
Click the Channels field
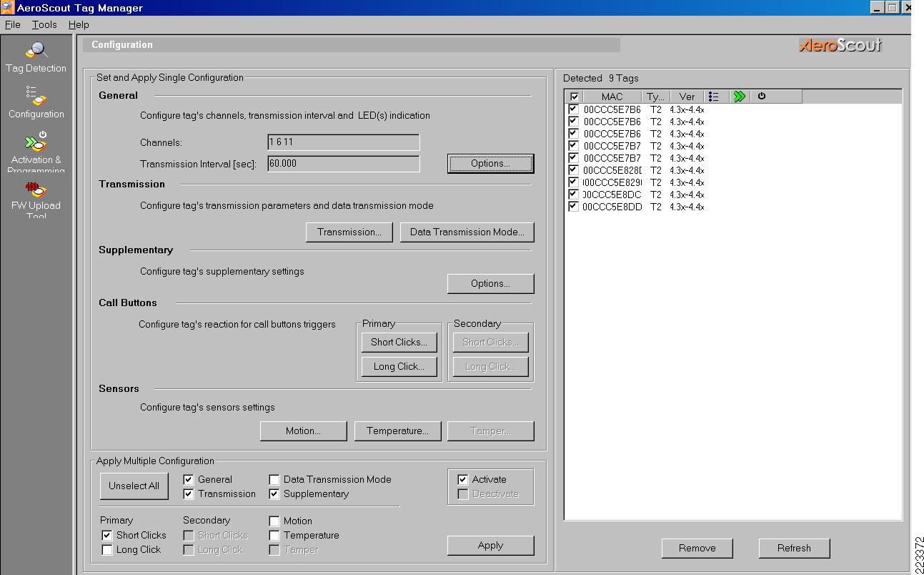[x=343, y=142]
